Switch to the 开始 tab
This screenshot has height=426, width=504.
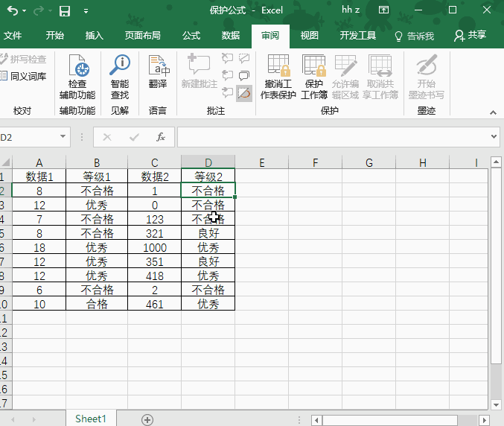(x=54, y=35)
